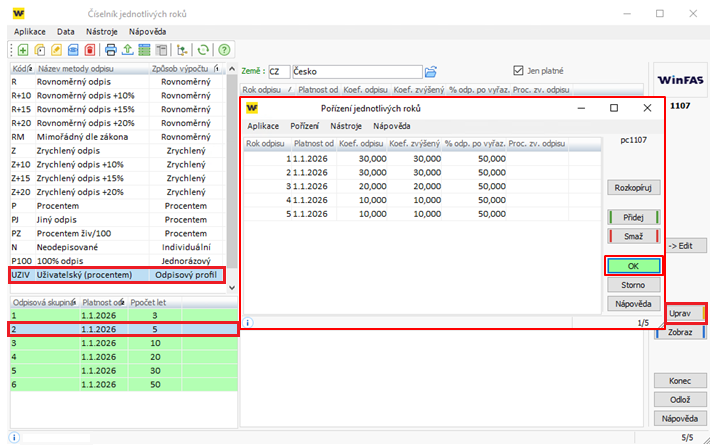714x447 pixels.
Task: Click the green refresh arrows icon
Action: pyautogui.click(x=203, y=49)
